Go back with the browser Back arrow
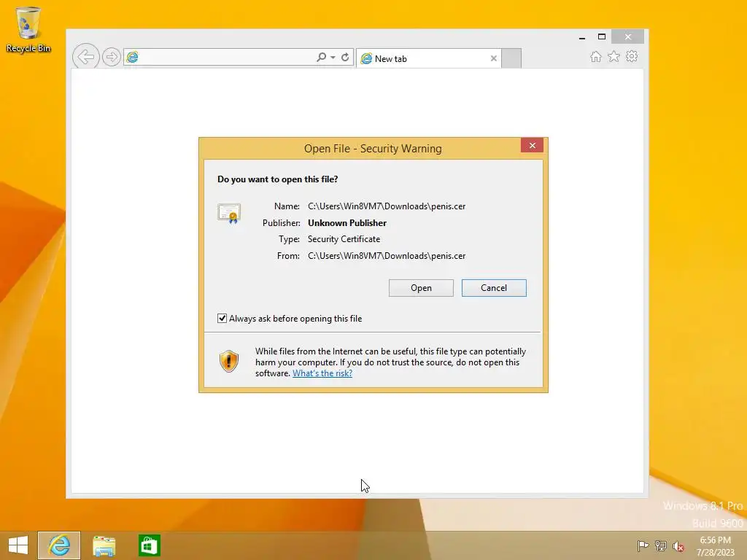 [x=86, y=57]
